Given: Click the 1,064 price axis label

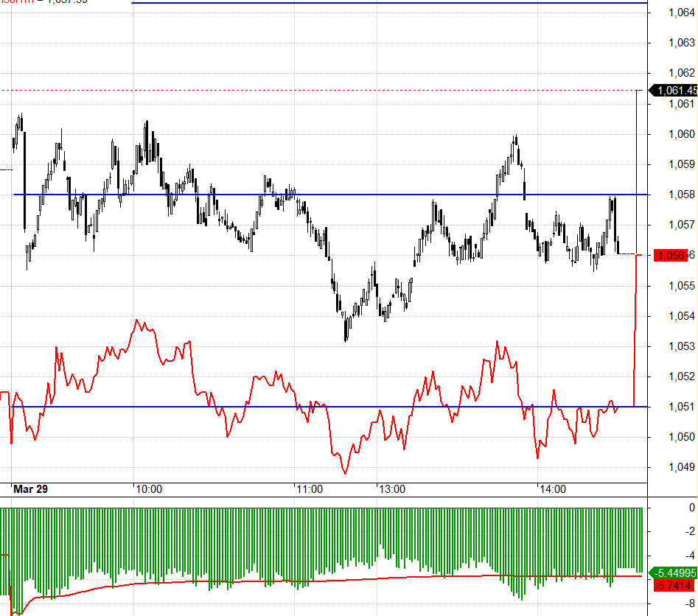Looking at the screenshot, I should coord(682,13).
